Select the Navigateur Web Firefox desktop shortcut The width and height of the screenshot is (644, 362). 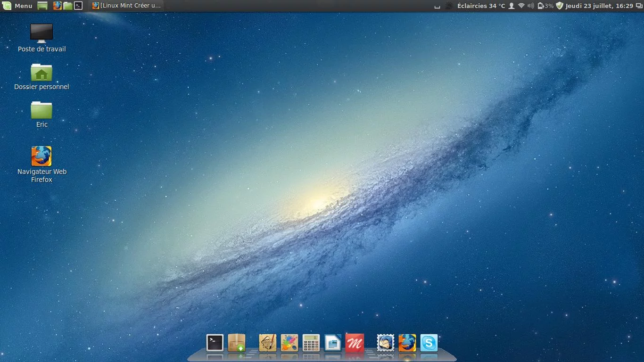(41, 164)
